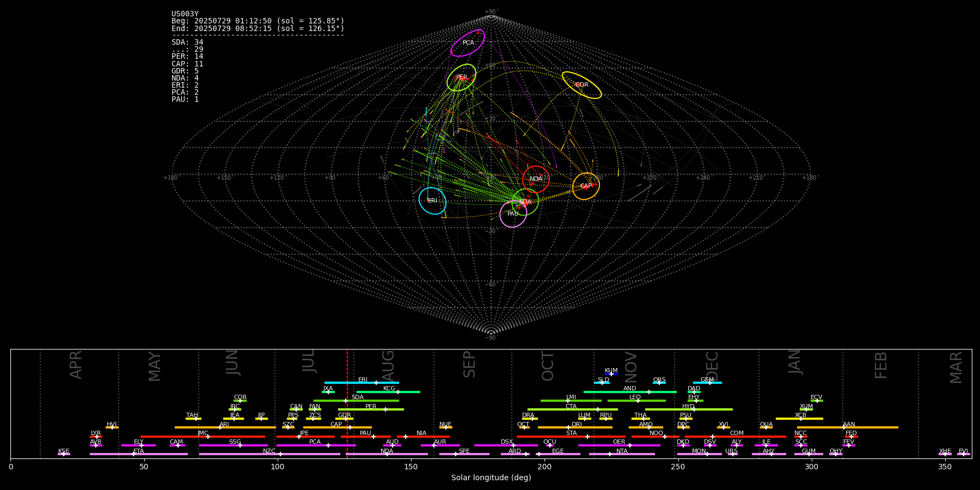Select the JXA shower label in timeline
This screenshot has height=490, width=980.
coord(328,389)
